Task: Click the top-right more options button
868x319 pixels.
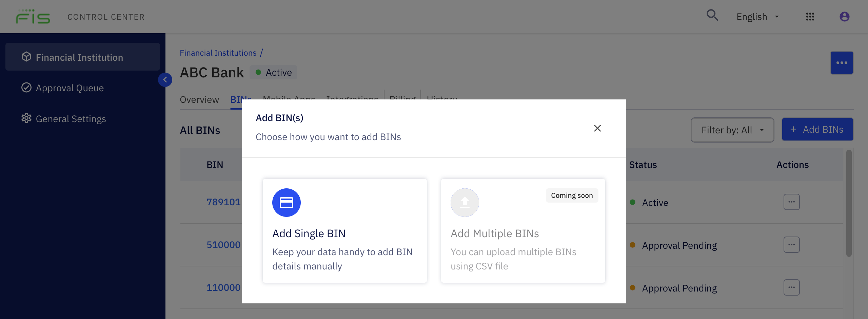Action: click(x=842, y=62)
